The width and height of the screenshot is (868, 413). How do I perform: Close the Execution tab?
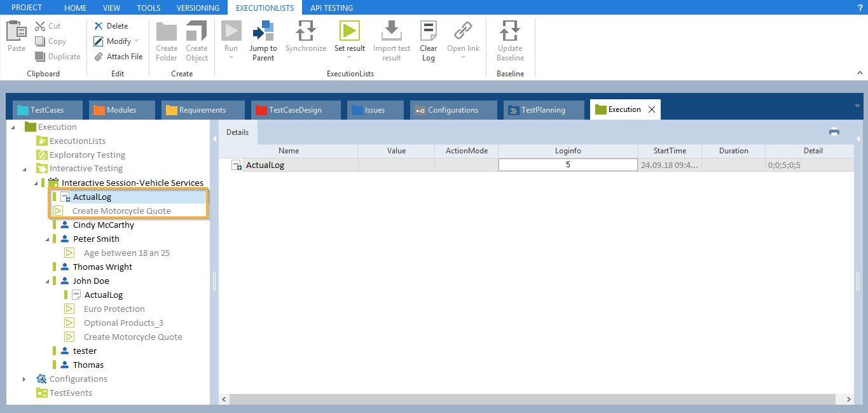click(x=651, y=109)
